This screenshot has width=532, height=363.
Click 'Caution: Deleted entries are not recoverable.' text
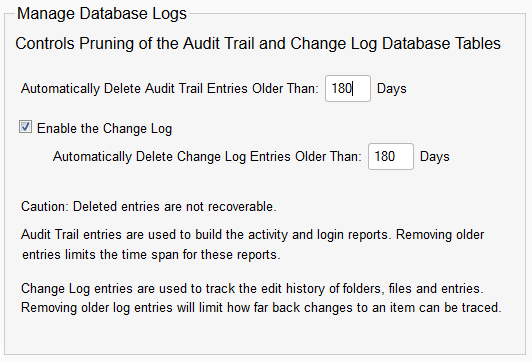click(x=149, y=207)
